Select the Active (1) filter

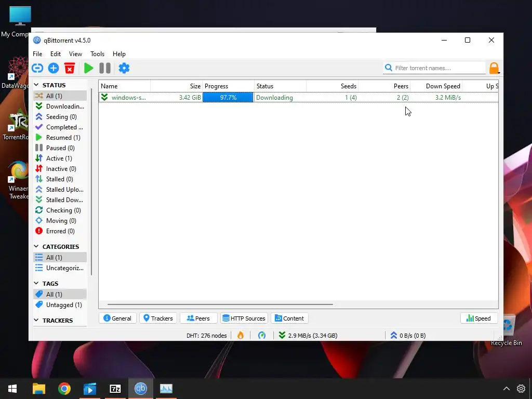[60, 158]
